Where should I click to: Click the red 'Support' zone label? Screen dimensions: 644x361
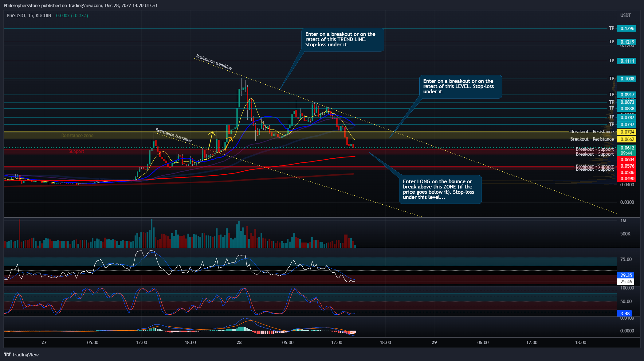[x=76, y=151]
